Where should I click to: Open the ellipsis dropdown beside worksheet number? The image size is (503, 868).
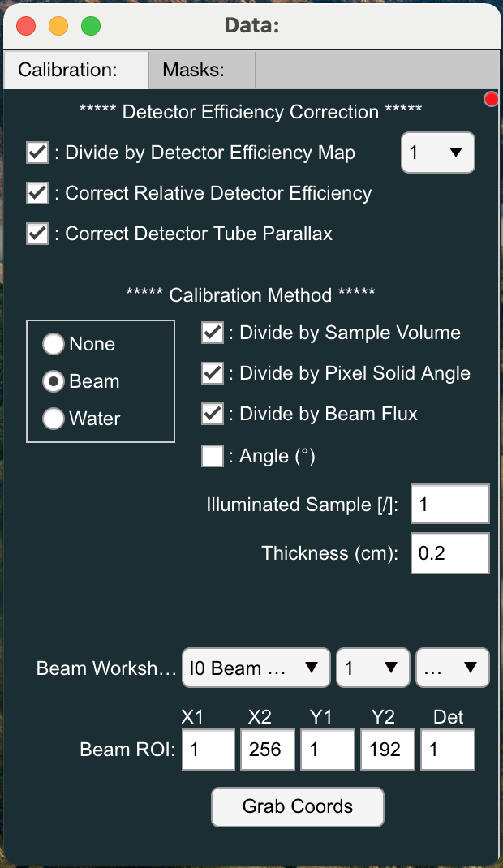point(452,668)
